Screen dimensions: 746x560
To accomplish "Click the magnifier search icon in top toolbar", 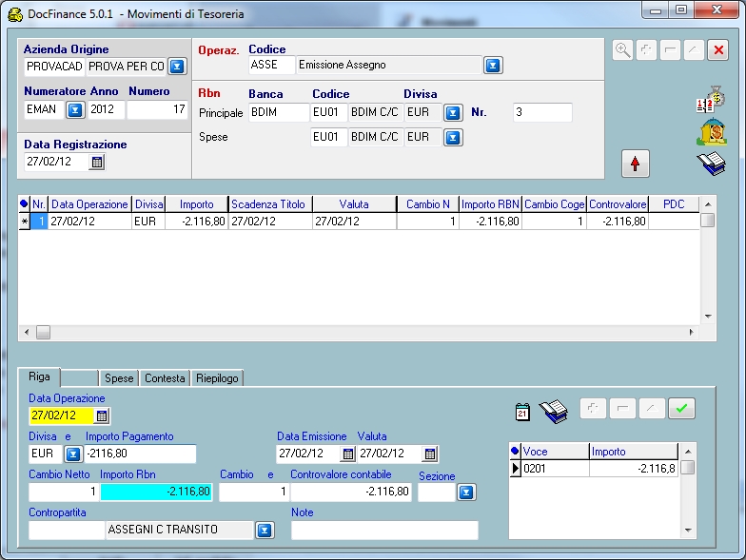I will 623,50.
